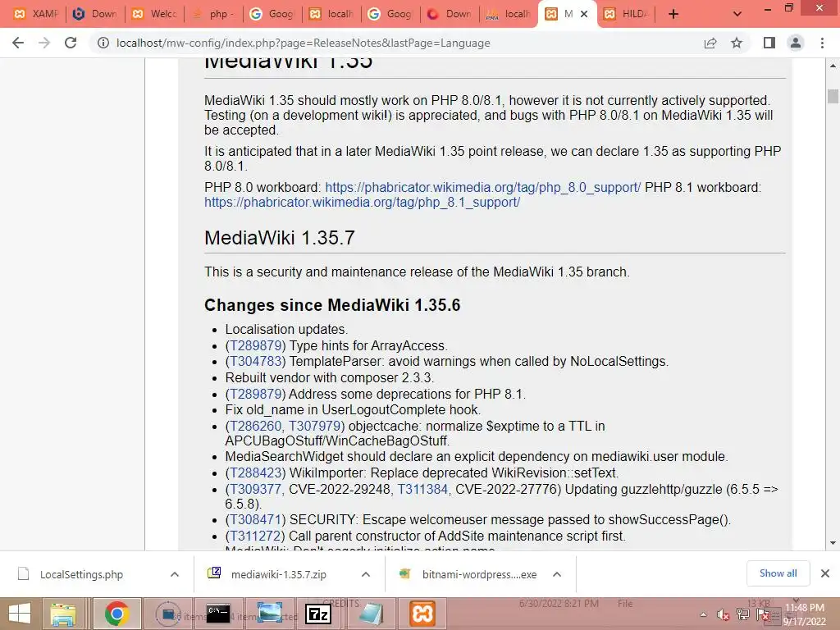Open the Chrome profile avatar
This screenshot has width=840, height=630.
[796, 43]
